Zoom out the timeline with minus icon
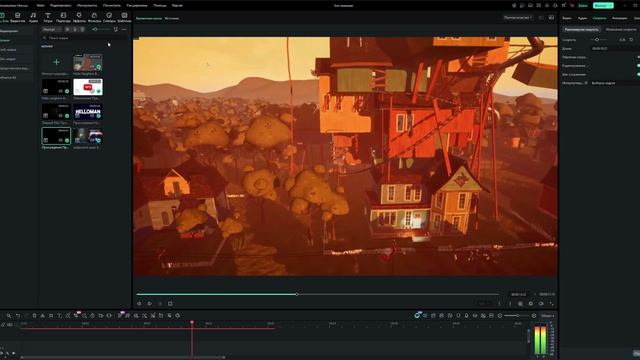The width and height of the screenshot is (640, 360). tap(500, 316)
